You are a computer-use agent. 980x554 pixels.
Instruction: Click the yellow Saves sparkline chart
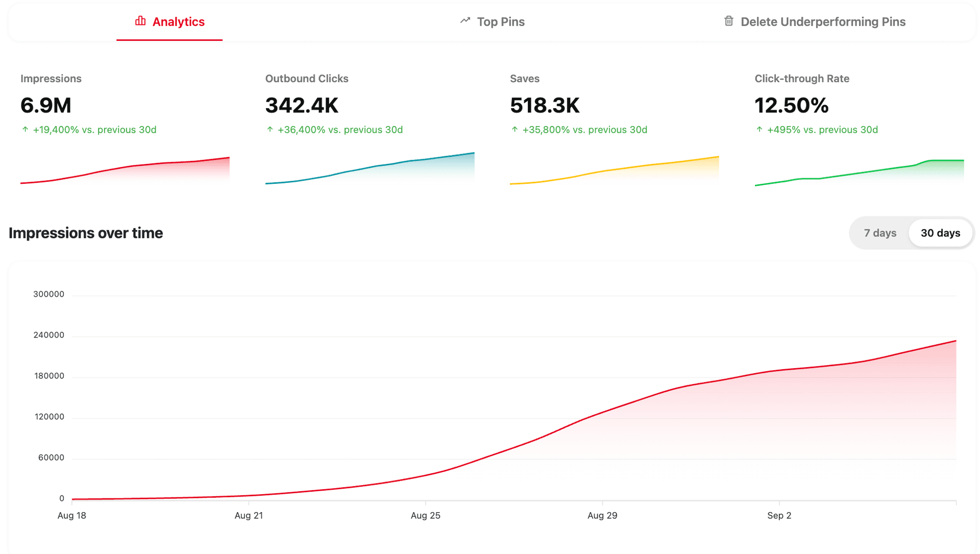615,170
